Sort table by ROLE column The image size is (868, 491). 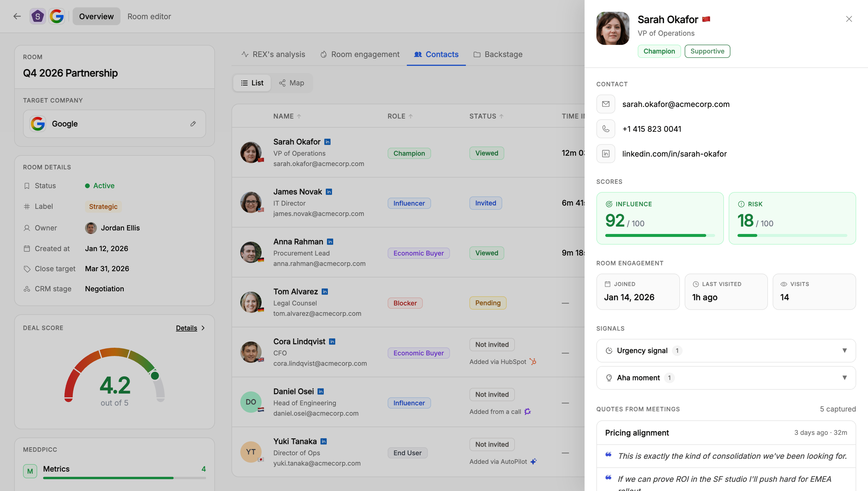(400, 116)
